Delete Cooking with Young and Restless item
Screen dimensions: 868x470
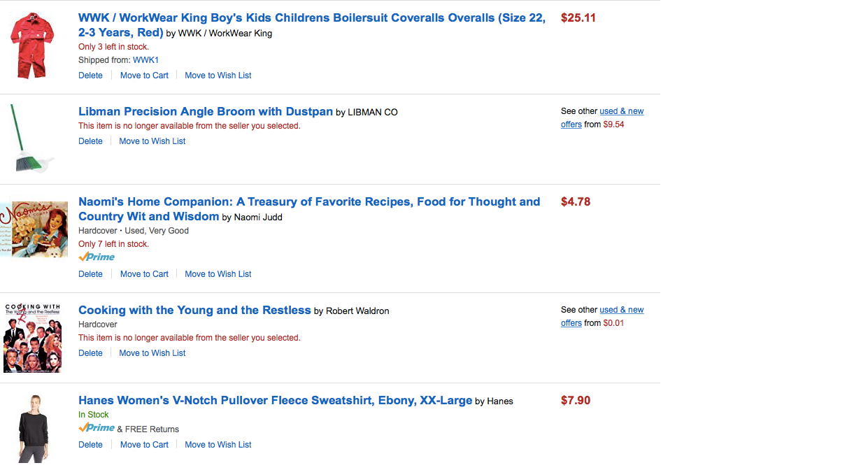pyautogui.click(x=90, y=353)
